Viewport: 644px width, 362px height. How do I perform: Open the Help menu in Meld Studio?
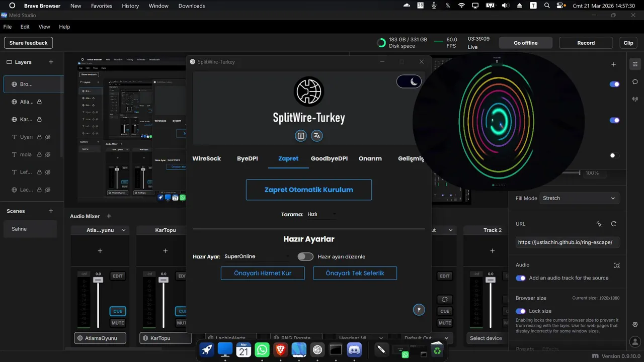pos(64,27)
